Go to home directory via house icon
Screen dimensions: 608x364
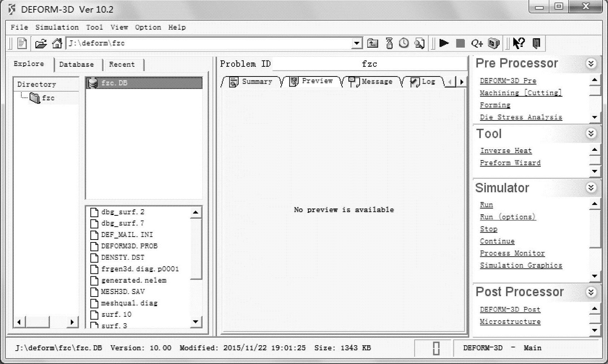tap(57, 43)
